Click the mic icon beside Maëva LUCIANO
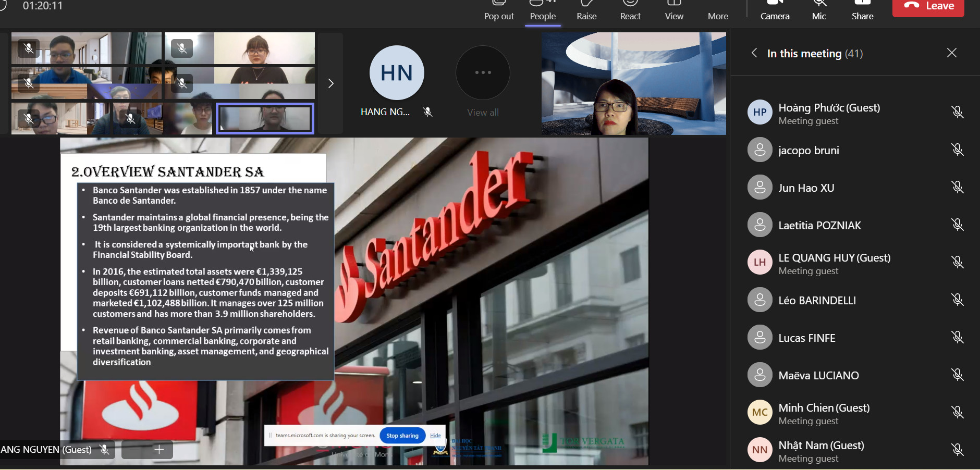The width and height of the screenshot is (980, 470). pyautogui.click(x=958, y=375)
